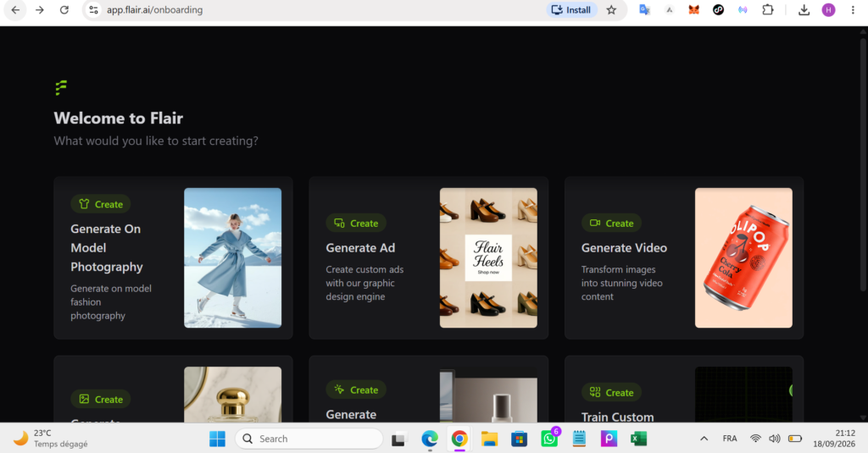Select the Olipop cherry cola can thumbnail
This screenshot has width=868, height=453.
click(743, 257)
